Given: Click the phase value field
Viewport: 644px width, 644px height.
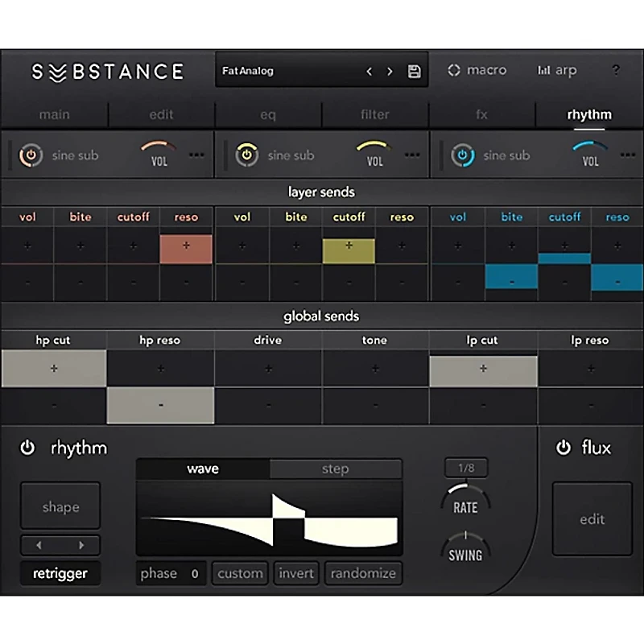Looking at the screenshot, I should 171,573.
